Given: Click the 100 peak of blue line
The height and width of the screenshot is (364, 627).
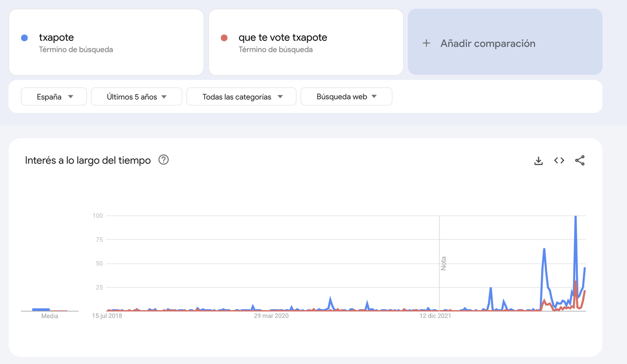Looking at the screenshot, I should point(575,217).
